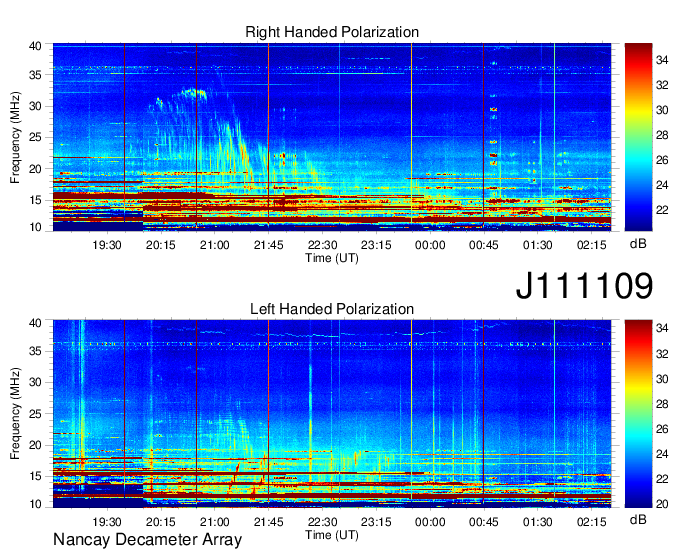Click the Left Handed Polarization spectrogram image
The height and width of the screenshot is (552, 680).
pyautogui.click(x=332, y=414)
